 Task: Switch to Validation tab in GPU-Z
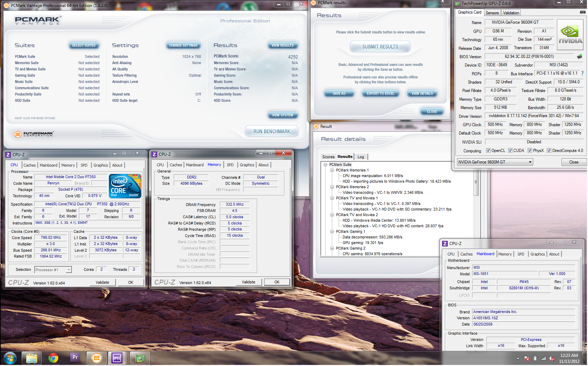511,13
